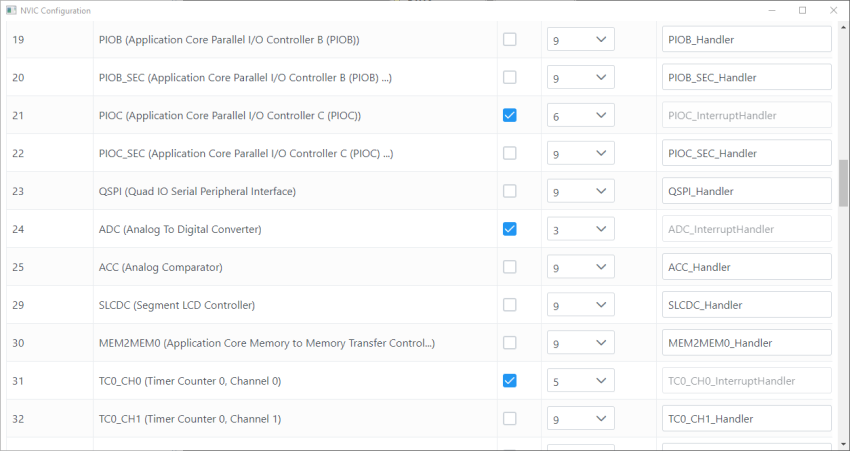Enable the ACC Analog Comparator checkbox
This screenshot has height=451, width=850.
pos(510,267)
